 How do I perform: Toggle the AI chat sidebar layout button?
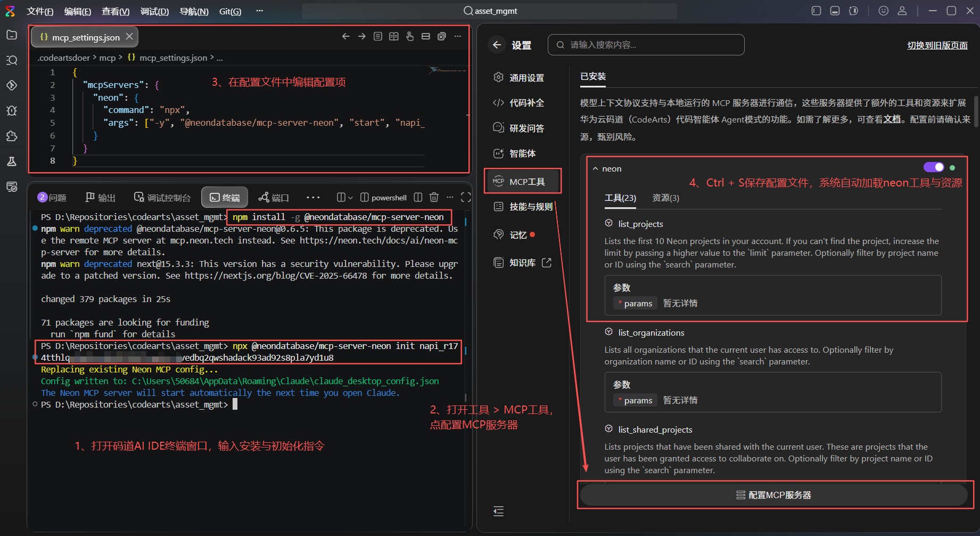(854, 11)
